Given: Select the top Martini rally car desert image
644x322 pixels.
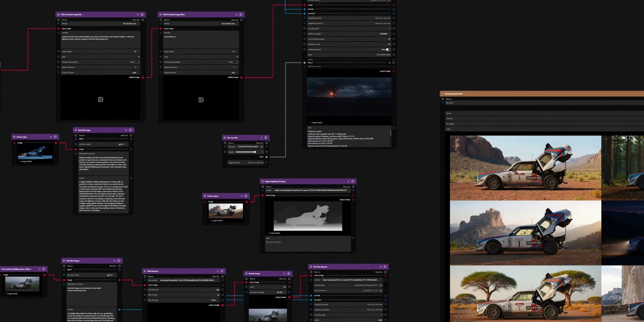Looking at the screenshot, I should (525, 167).
